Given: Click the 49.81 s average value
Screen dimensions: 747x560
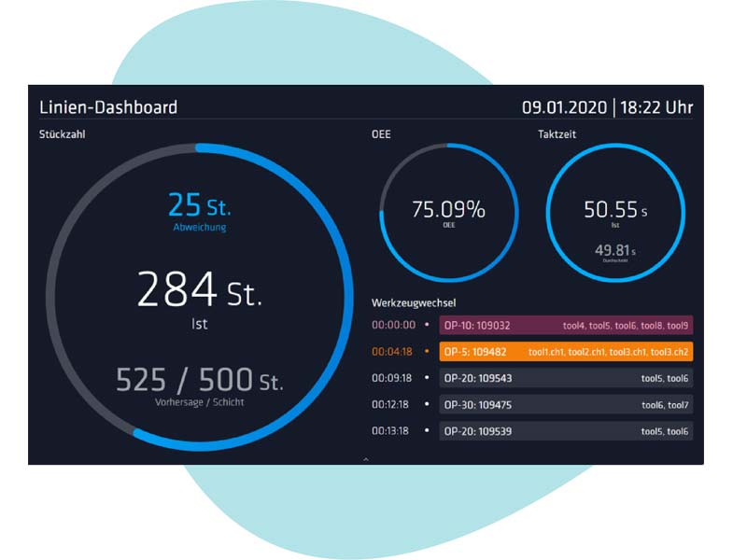Looking at the screenshot, I should pyautogui.click(x=615, y=250).
